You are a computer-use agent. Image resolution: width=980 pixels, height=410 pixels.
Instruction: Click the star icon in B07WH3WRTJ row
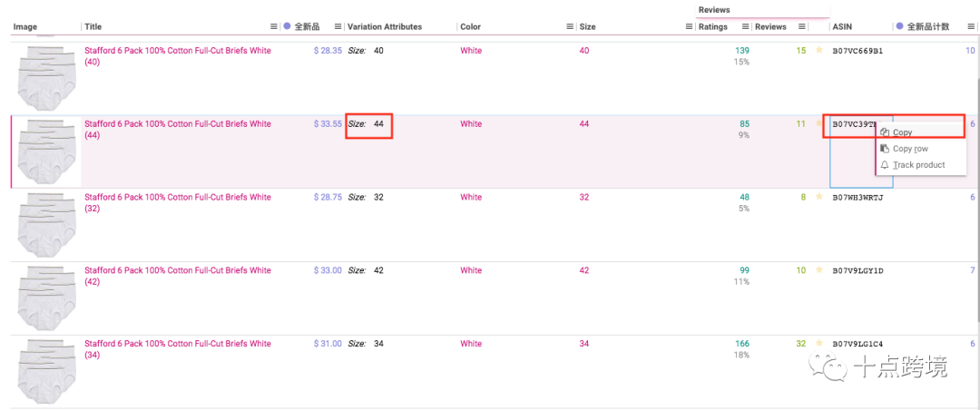pos(818,197)
